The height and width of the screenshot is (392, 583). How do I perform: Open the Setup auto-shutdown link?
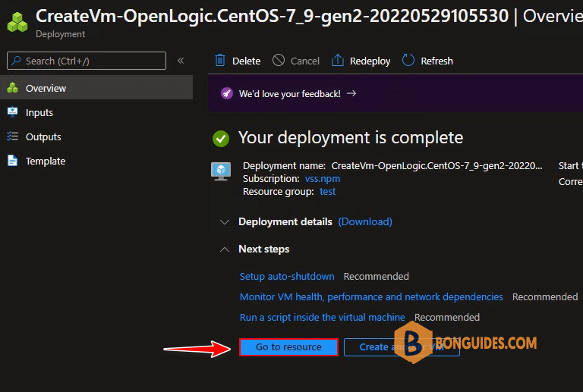pos(287,277)
